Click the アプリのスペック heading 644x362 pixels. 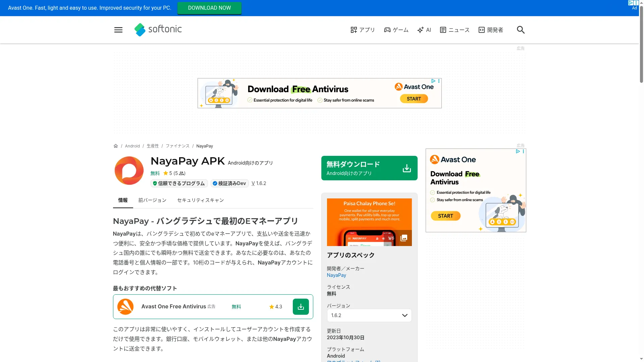click(351, 255)
